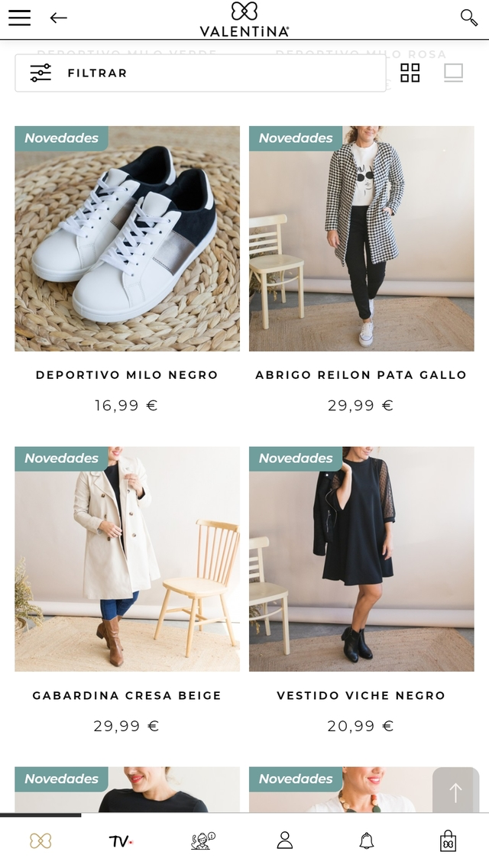Tap the Novedades badge on the sneakers
The height and width of the screenshot is (868, 489).
point(61,138)
